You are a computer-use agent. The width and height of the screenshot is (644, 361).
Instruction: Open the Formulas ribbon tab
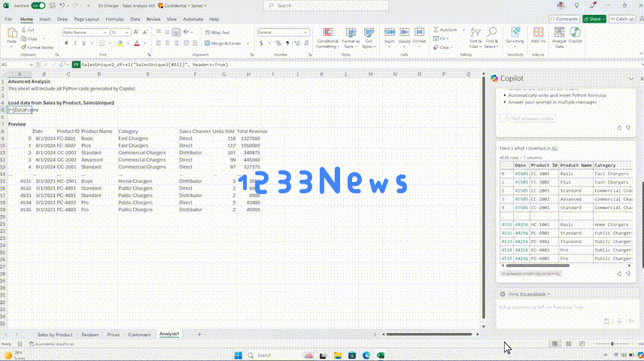[114, 20]
